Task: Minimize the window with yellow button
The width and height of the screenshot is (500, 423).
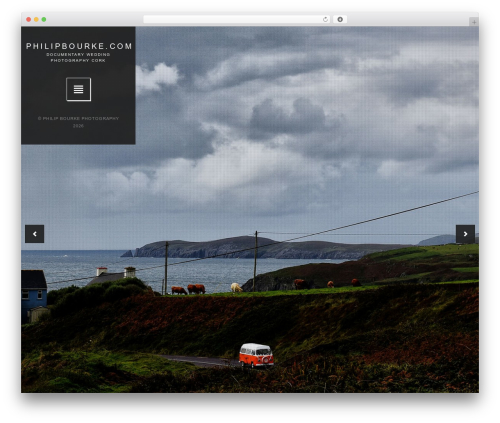Action: point(36,20)
